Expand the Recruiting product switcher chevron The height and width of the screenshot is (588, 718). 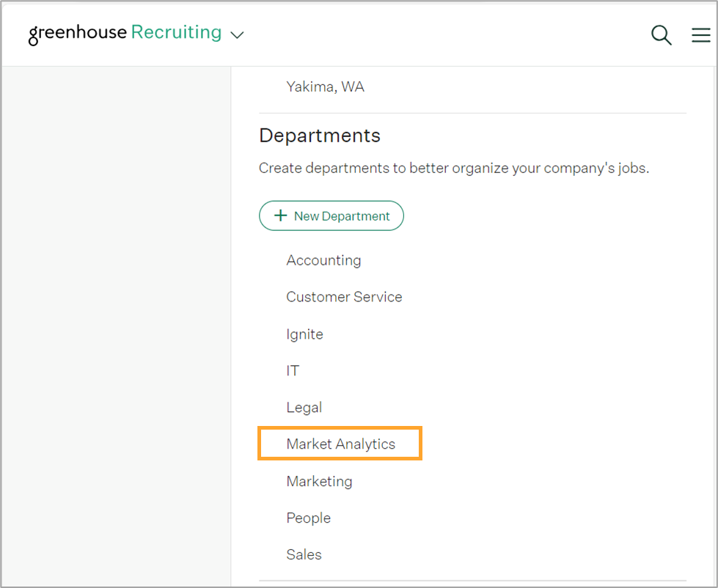pyautogui.click(x=237, y=35)
